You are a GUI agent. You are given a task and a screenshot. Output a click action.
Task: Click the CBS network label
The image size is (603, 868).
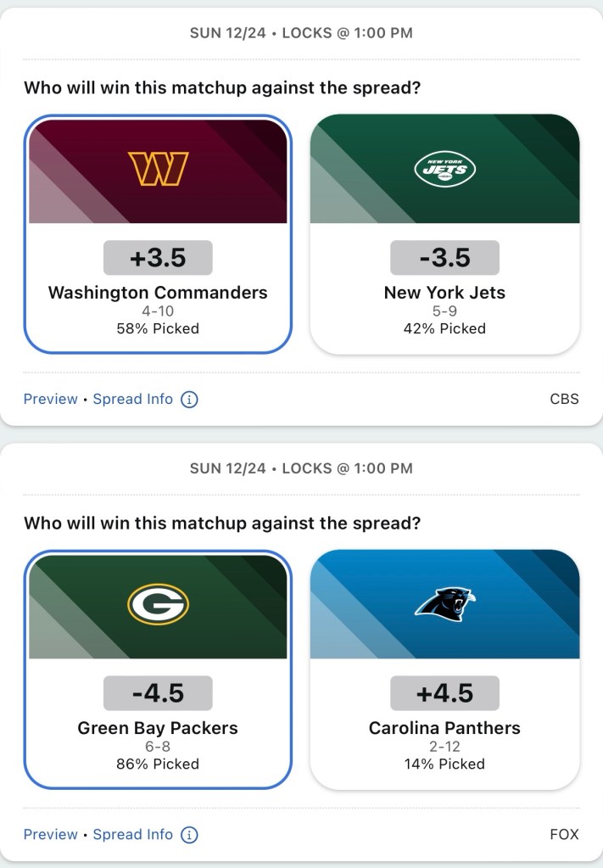click(564, 399)
